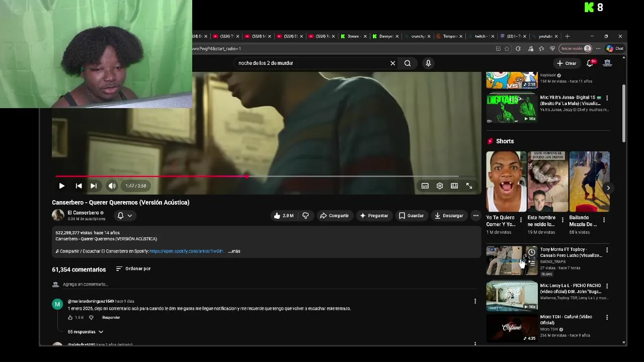Bookmark page with star icon
The width and height of the screenshot is (644, 362).
point(507,49)
